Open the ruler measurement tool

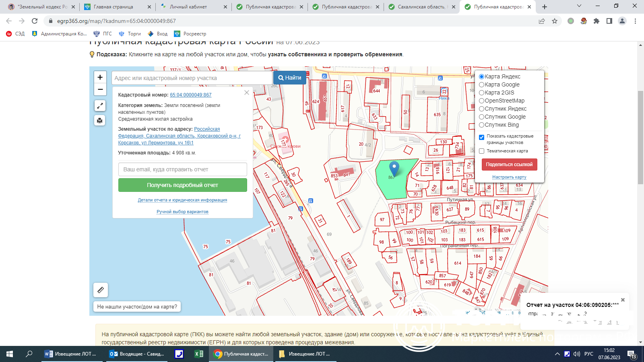point(101,290)
